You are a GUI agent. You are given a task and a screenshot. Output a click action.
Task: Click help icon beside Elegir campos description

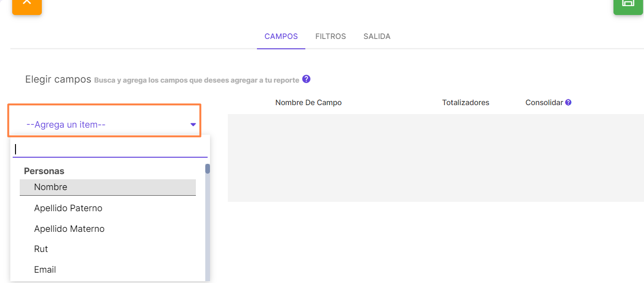(x=306, y=79)
